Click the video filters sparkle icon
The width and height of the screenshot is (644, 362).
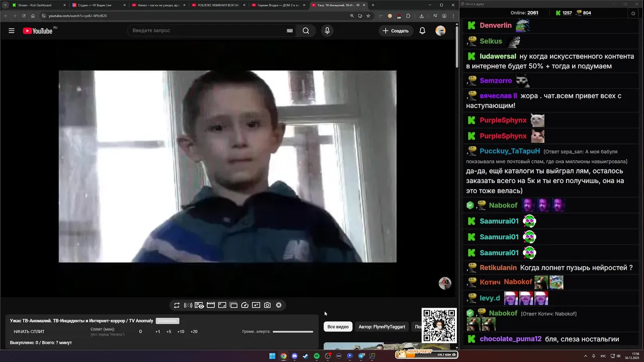[256, 305]
